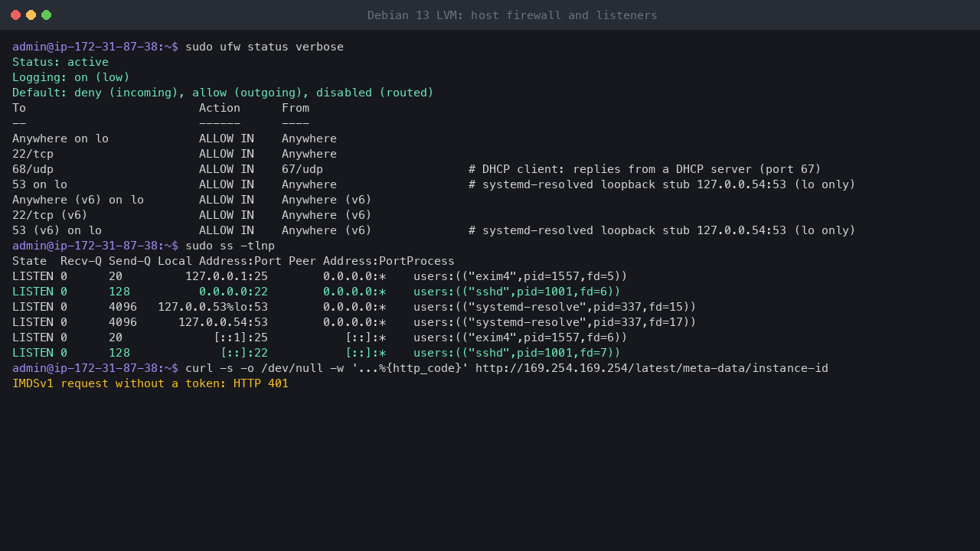The width and height of the screenshot is (980, 551).
Task: Select the 'Logging: on (low)' line
Action: pos(71,77)
